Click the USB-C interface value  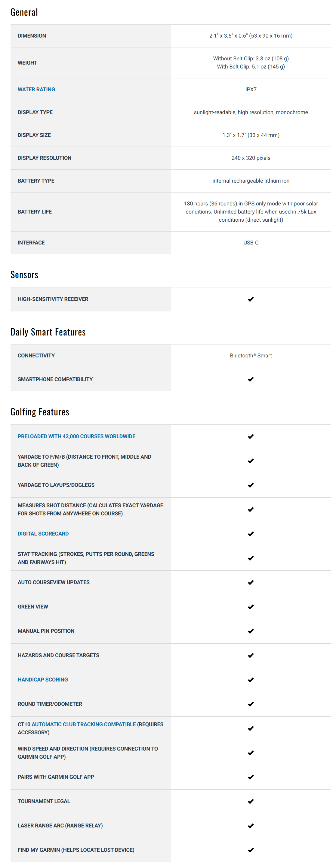[x=251, y=243]
